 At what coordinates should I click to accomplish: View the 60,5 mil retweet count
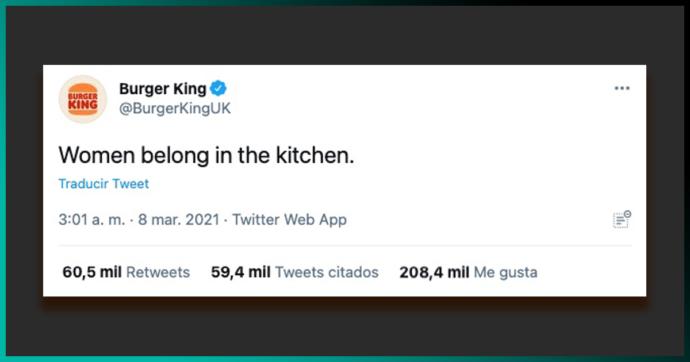(x=92, y=272)
